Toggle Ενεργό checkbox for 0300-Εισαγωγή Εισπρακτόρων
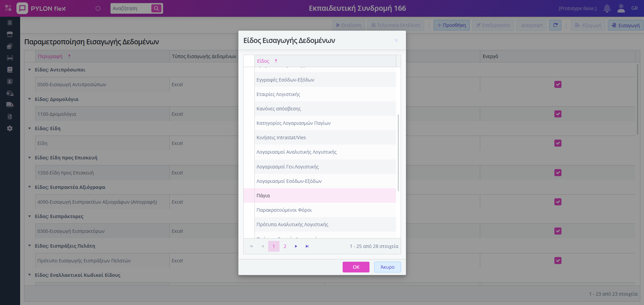 (558, 231)
